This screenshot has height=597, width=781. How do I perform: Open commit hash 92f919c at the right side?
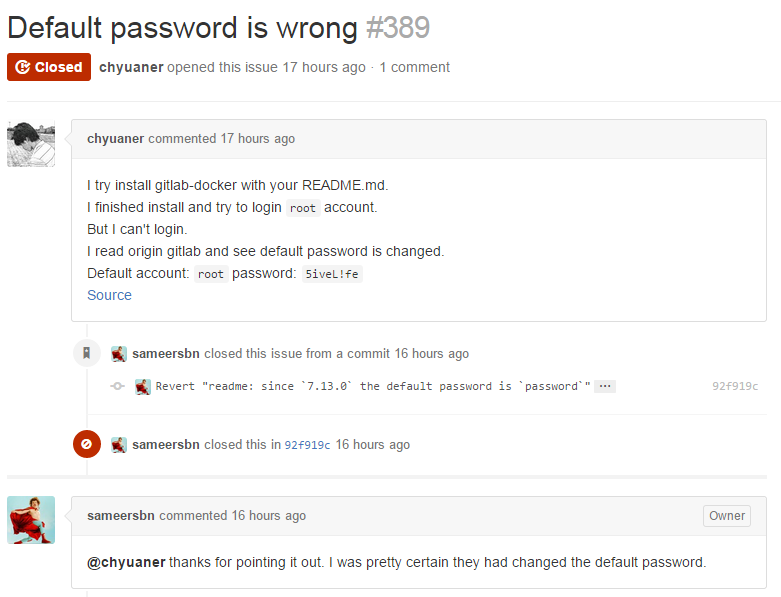click(735, 386)
